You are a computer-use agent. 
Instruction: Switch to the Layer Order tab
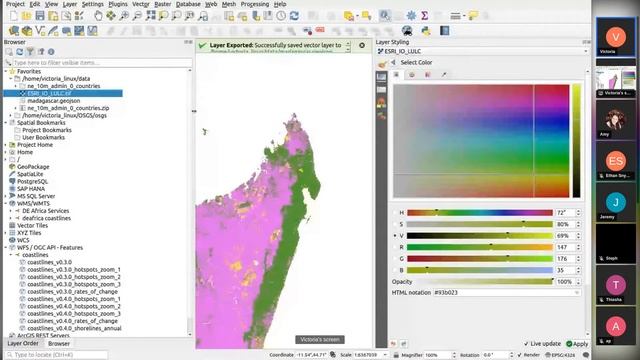[x=23, y=344]
